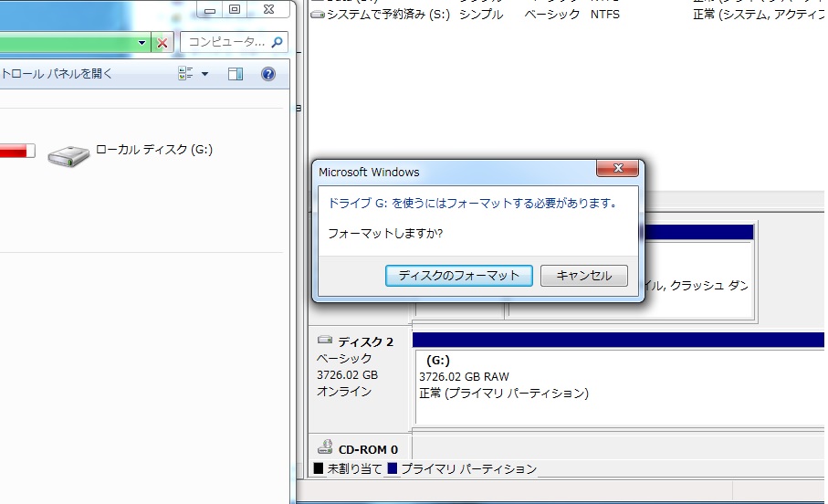The height and width of the screenshot is (504, 828).
Task: Minimize the Explorer window
Action: click(210, 9)
